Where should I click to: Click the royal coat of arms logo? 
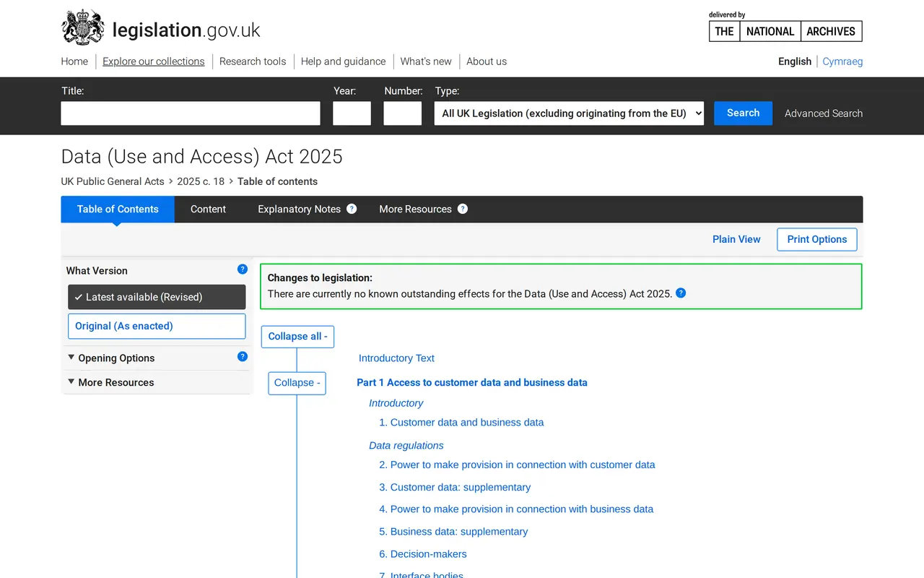coord(83,29)
